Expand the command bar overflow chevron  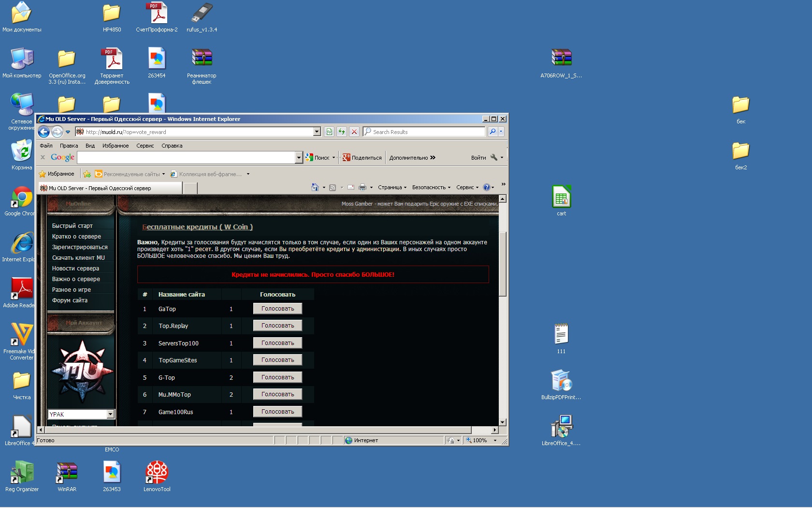tap(503, 184)
